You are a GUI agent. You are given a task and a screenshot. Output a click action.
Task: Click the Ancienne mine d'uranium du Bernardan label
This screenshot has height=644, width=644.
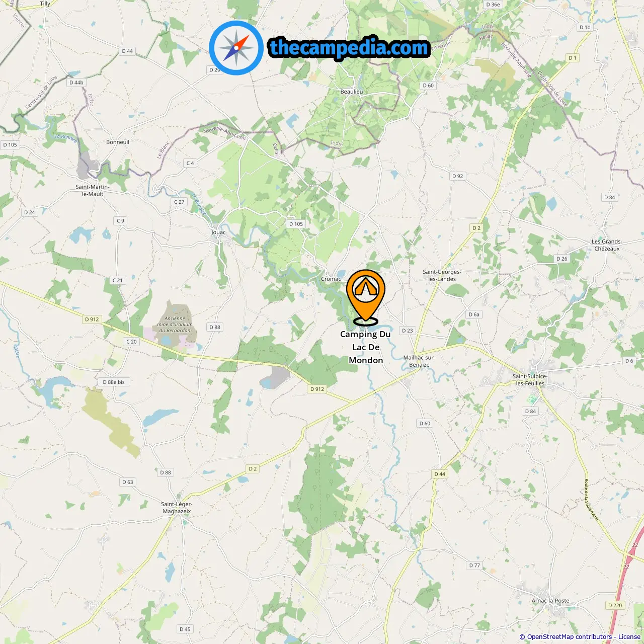click(175, 325)
